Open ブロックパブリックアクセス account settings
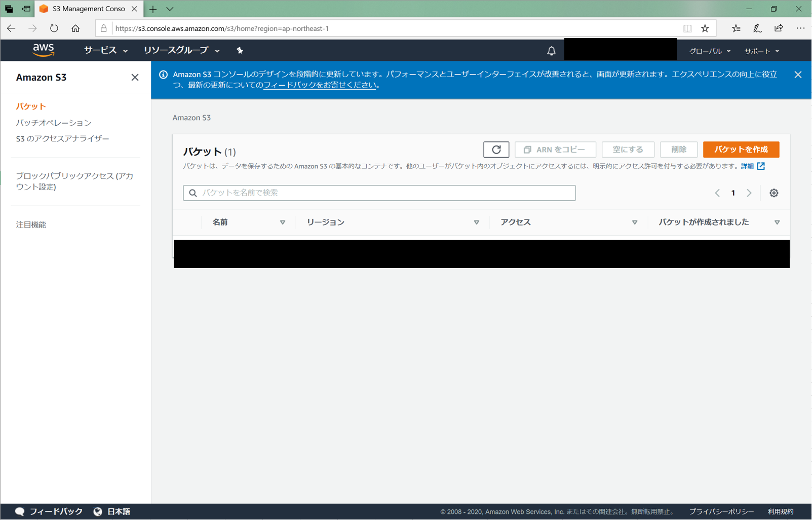The width and height of the screenshot is (812, 520). pyautogui.click(x=74, y=181)
